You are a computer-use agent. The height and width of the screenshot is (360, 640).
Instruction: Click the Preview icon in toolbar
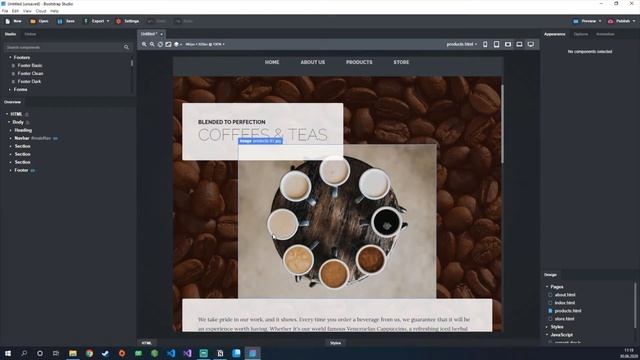[576, 21]
